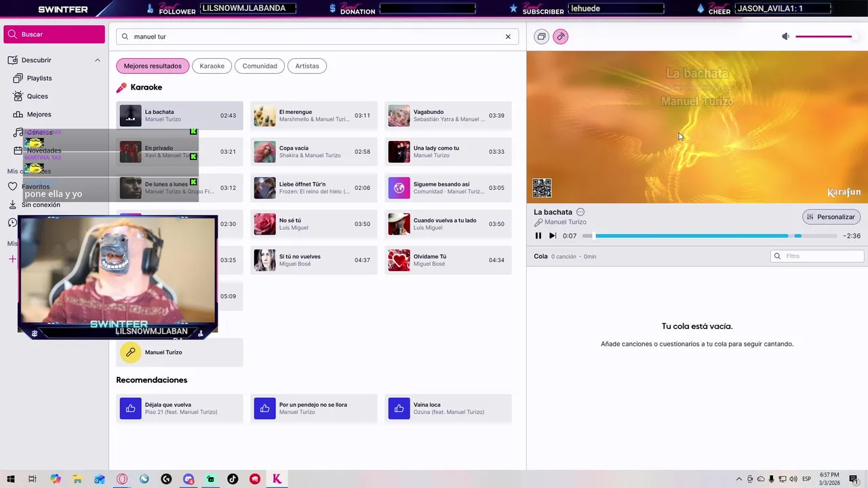Click the 03:11 duration of El merengue

[x=362, y=115]
